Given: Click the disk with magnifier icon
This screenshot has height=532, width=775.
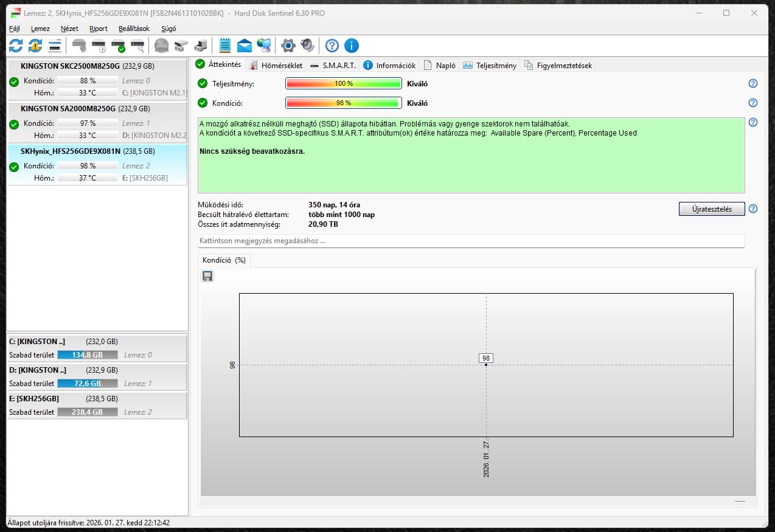Looking at the screenshot, I should tap(137, 46).
